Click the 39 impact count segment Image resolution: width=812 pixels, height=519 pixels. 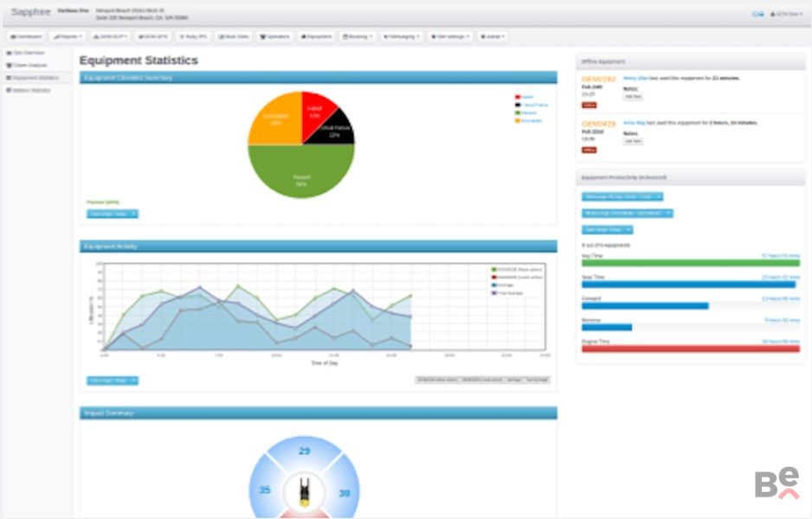[x=344, y=493]
